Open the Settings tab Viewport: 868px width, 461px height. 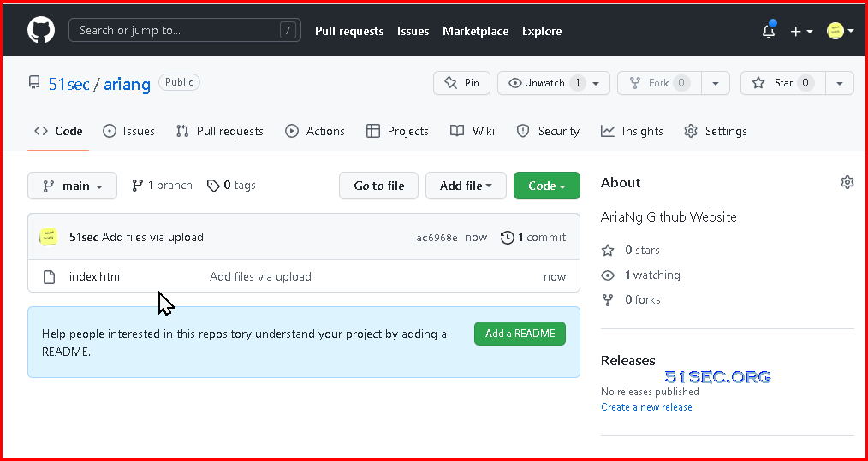[716, 131]
